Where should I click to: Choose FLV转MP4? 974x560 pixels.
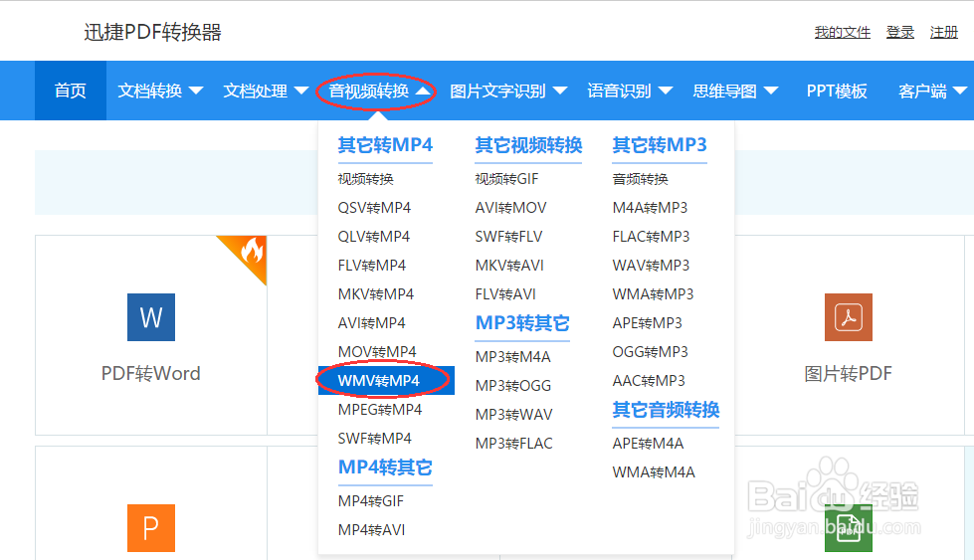pyautogui.click(x=371, y=266)
